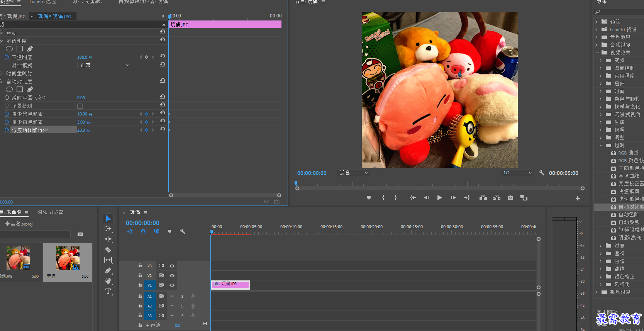Select the Track Select Forward tool
644x331 pixels.
[108, 229]
